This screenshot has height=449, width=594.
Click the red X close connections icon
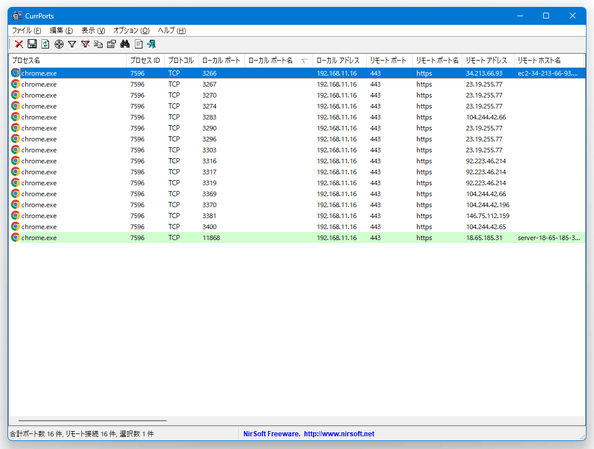(19, 44)
